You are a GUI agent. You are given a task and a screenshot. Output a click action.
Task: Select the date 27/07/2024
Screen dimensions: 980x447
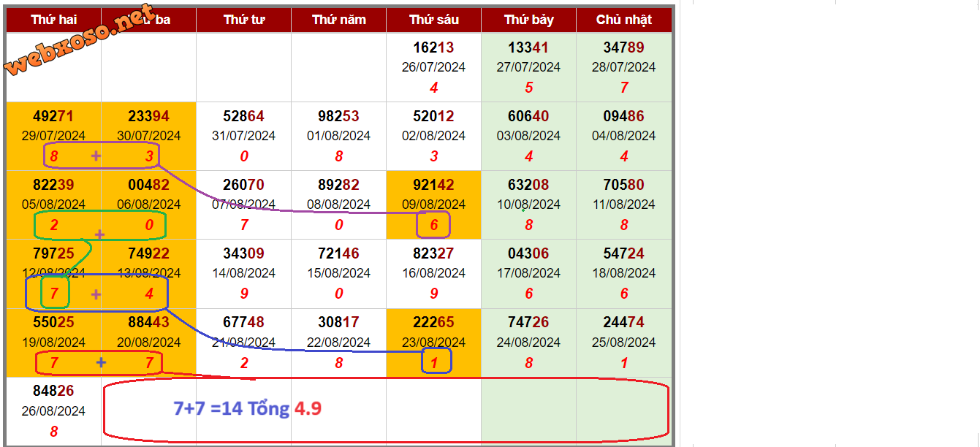[528, 66]
